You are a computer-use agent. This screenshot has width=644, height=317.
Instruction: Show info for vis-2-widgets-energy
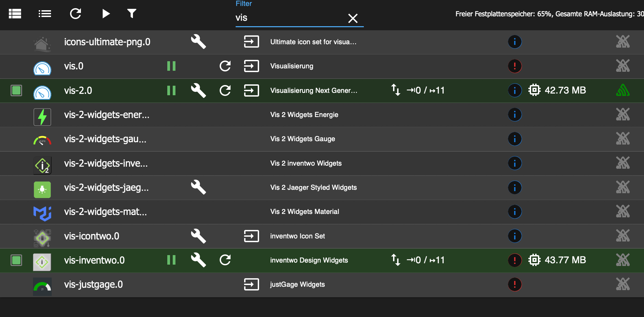(x=514, y=115)
